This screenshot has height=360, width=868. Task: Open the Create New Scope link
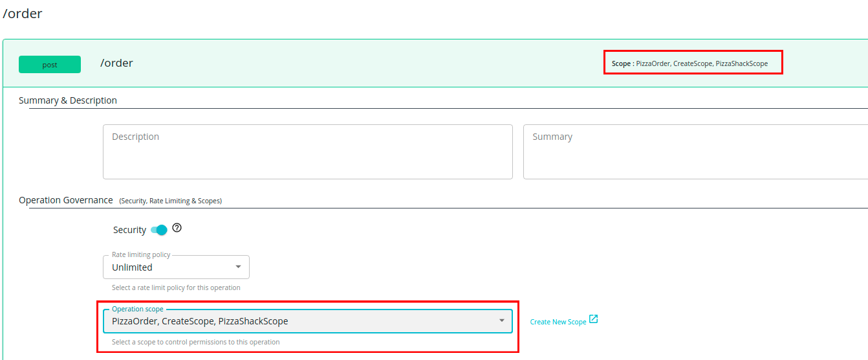(x=558, y=322)
